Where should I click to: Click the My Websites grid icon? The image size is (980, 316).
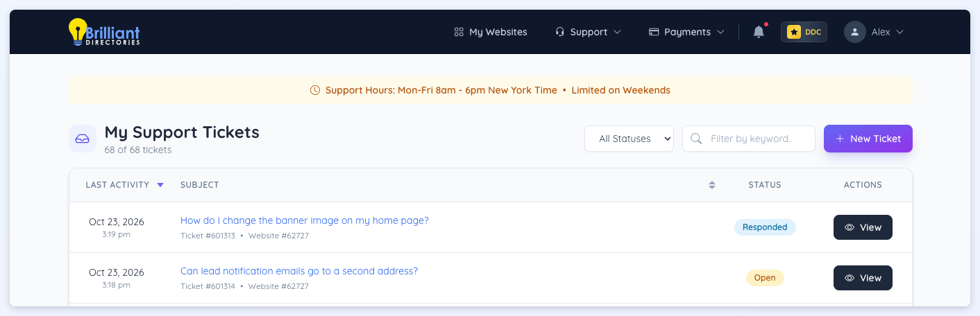(x=459, y=32)
